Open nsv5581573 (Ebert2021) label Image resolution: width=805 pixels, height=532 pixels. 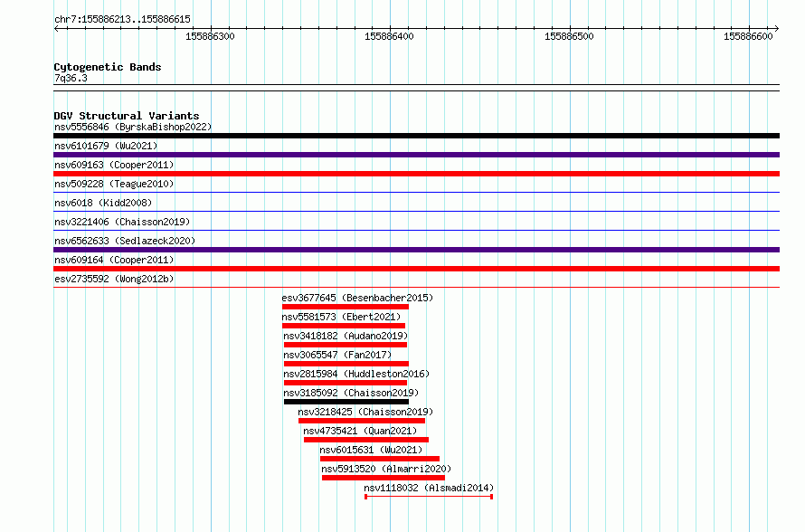(341, 317)
